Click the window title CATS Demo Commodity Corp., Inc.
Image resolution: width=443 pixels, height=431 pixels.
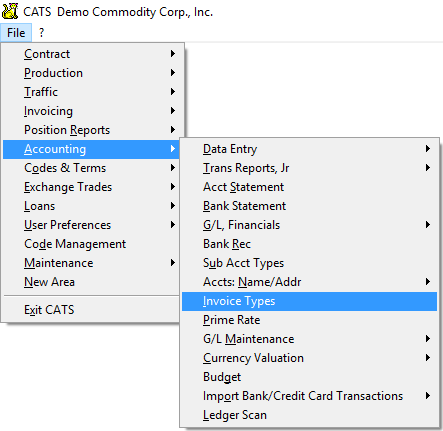point(118,12)
